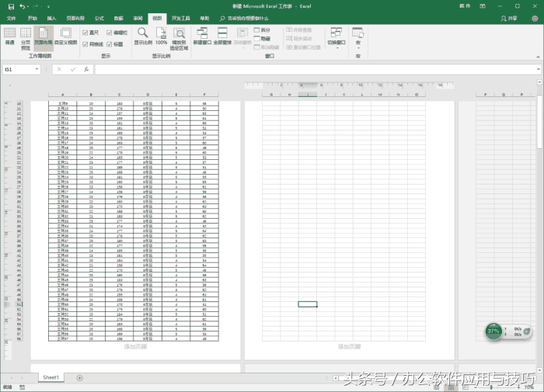Click the macro record icon in status bar
Screen dimensions: 544x392
[x=23, y=387]
